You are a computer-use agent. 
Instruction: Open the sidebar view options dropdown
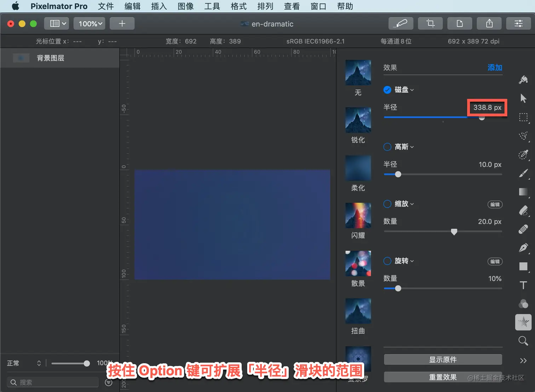click(57, 24)
